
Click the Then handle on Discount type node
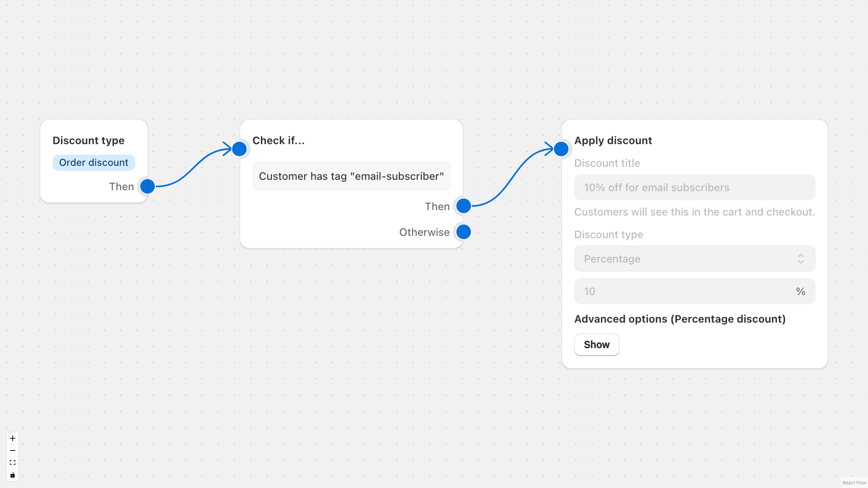(147, 186)
